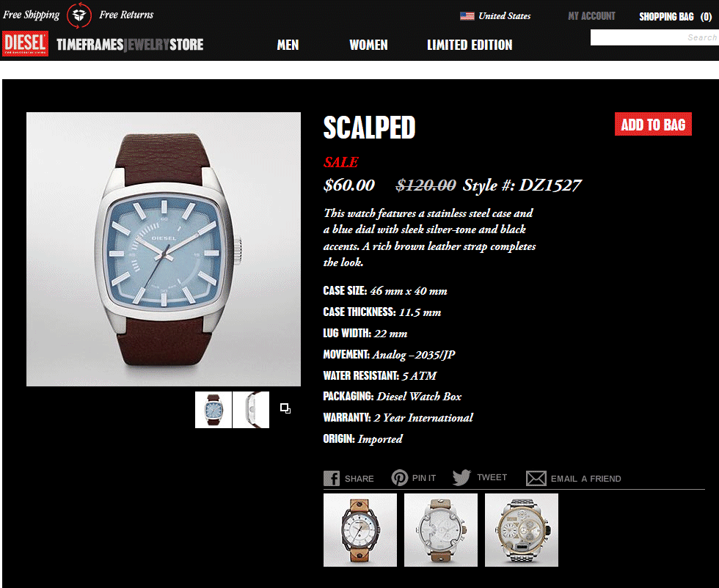Image resolution: width=719 pixels, height=588 pixels.
Task: Click the Facebook share icon
Action: click(332, 478)
